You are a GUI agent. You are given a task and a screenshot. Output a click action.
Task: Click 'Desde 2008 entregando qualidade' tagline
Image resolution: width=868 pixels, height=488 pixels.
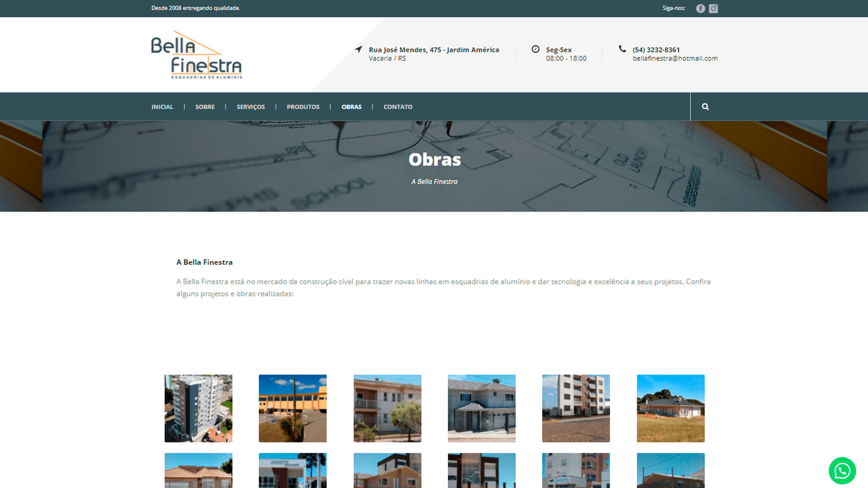(x=196, y=8)
